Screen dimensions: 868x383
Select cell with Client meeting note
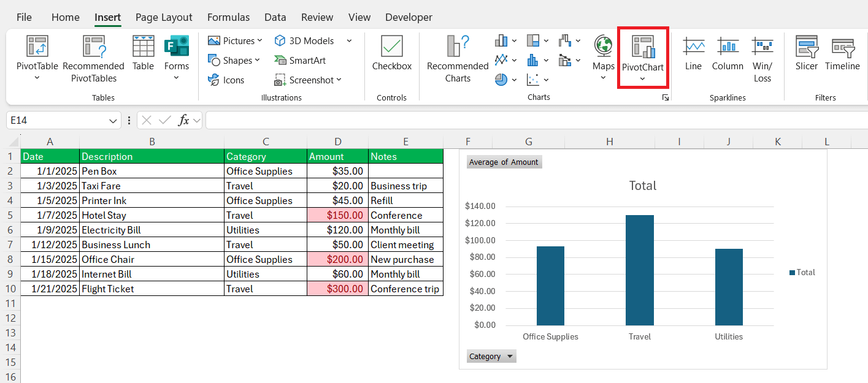click(x=405, y=245)
